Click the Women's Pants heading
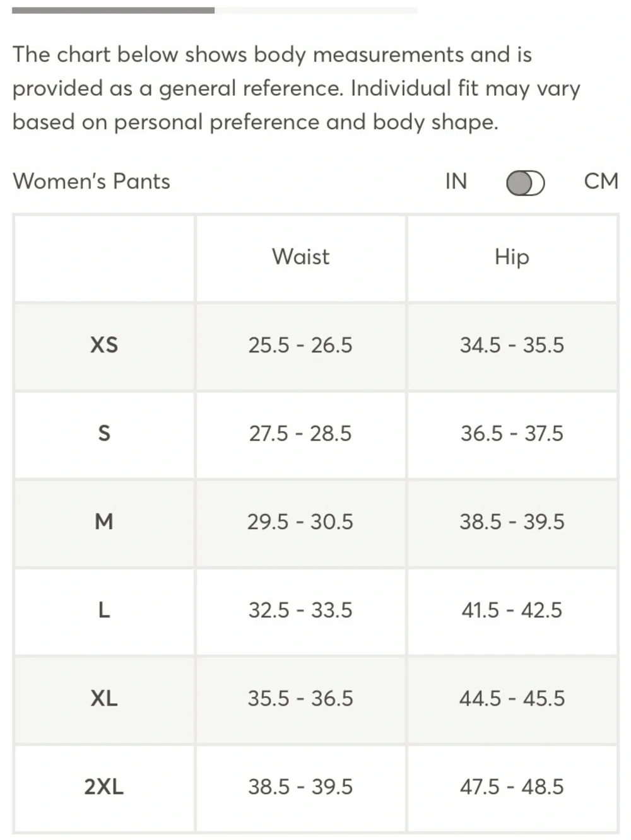Screen dimensions: 631x840 [x=91, y=182]
